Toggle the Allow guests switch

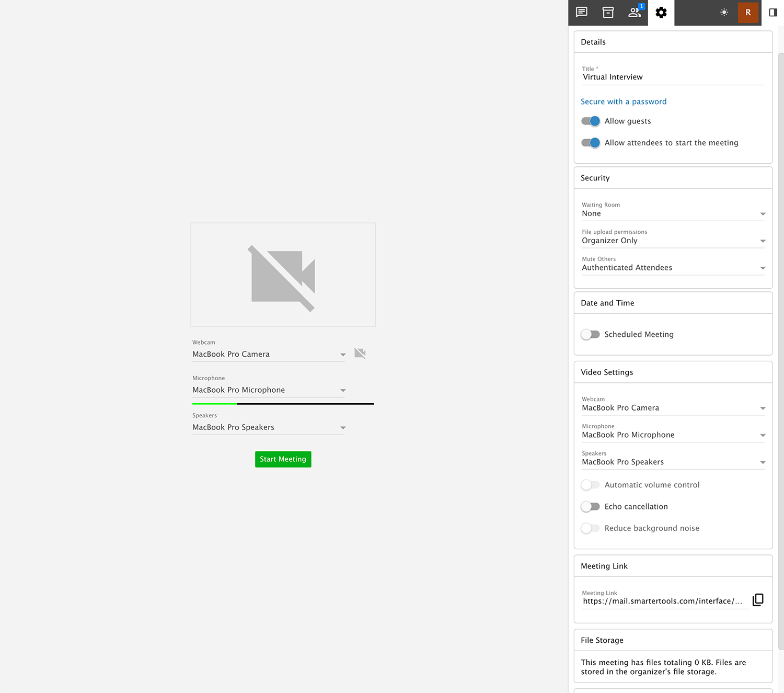(x=591, y=121)
